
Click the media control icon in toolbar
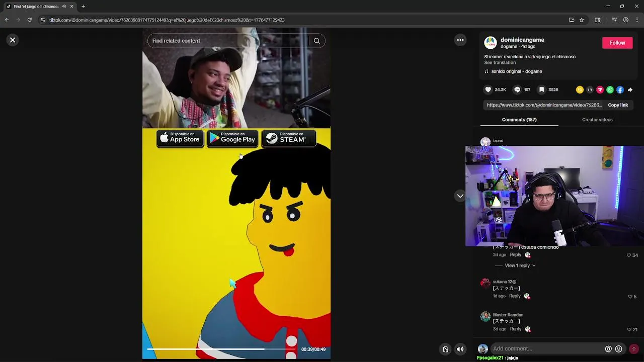pyautogui.click(x=614, y=20)
